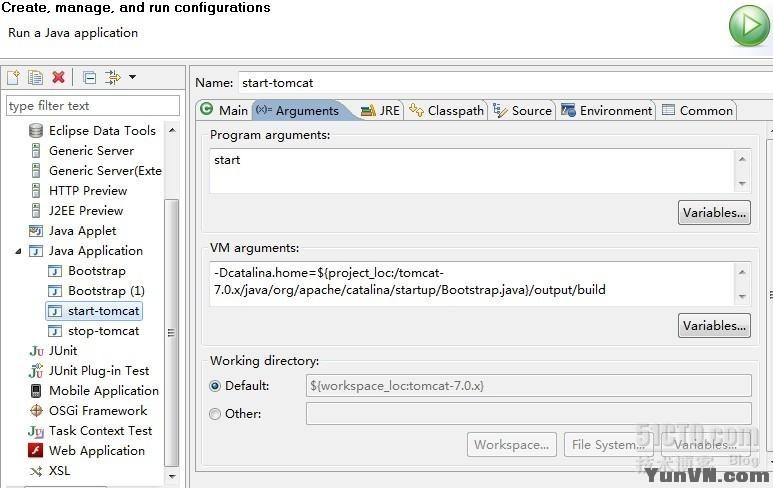
Task: Open the Environment tab
Action: (x=606, y=110)
